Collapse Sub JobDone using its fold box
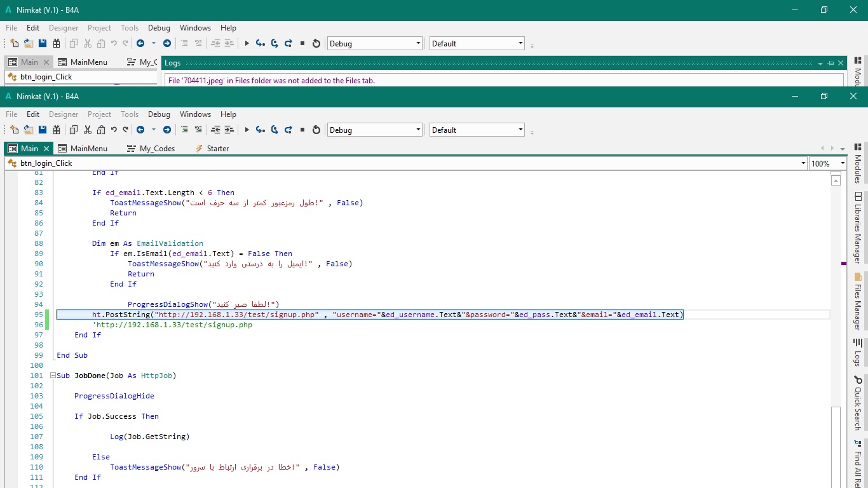 [53, 376]
